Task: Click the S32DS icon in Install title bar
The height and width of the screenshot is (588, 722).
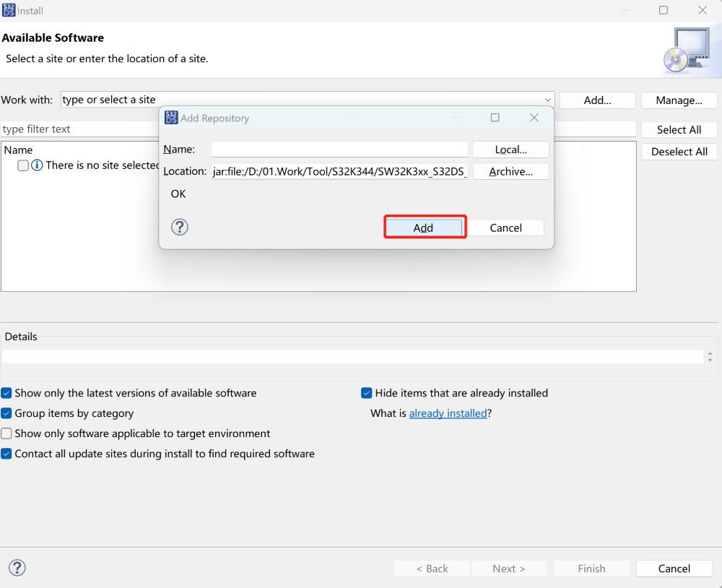Action: click(9, 10)
